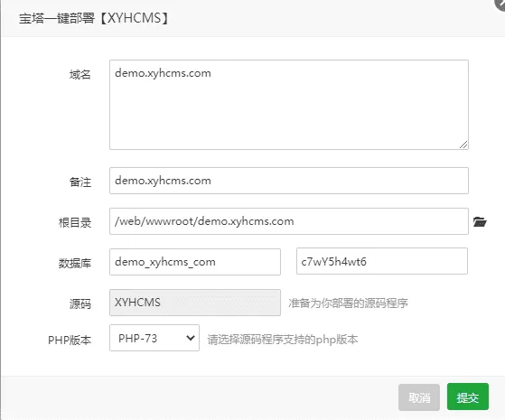This screenshot has width=505, height=420.
Task: Click the 备注 label
Action: pyautogui.click(x=80, y=182)
